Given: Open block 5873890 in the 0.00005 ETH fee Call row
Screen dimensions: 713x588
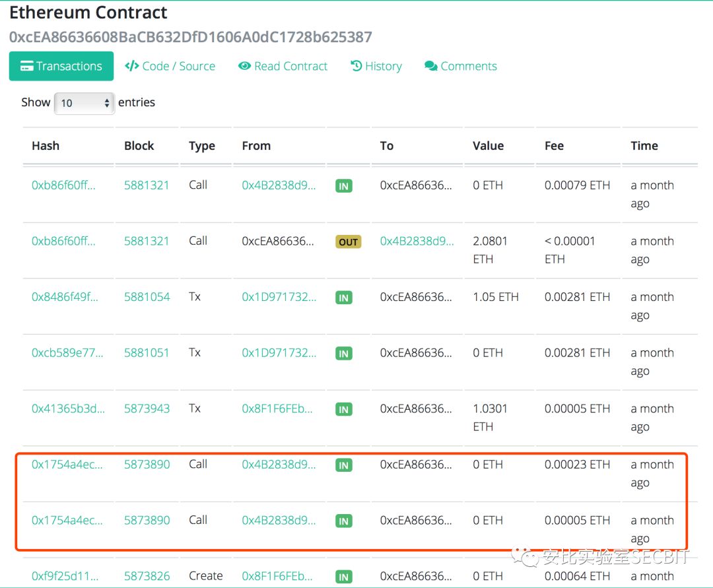Looking at the screenshot, I should [147, 521].
